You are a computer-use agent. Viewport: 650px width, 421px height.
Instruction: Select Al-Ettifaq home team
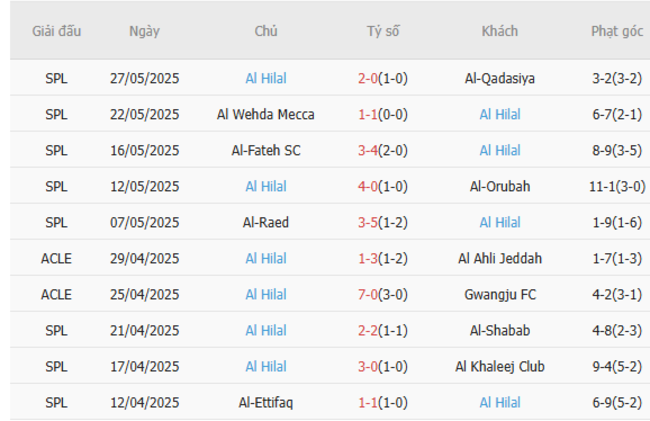point(265,402)
